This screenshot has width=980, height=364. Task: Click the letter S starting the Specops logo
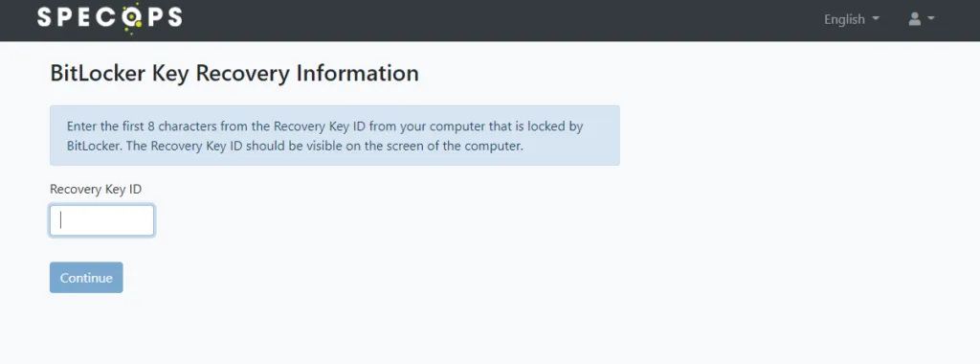45,17
